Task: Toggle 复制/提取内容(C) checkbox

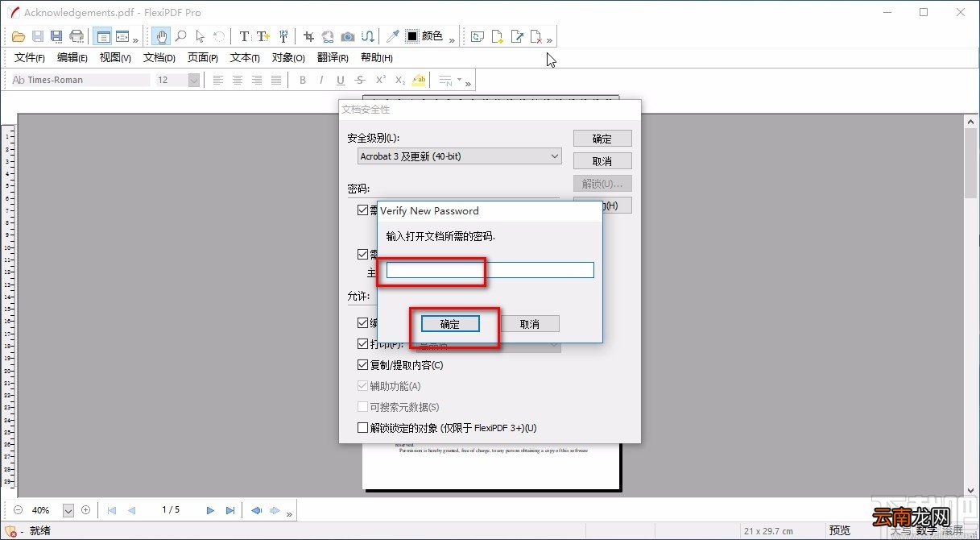Action: pos(362,365)
